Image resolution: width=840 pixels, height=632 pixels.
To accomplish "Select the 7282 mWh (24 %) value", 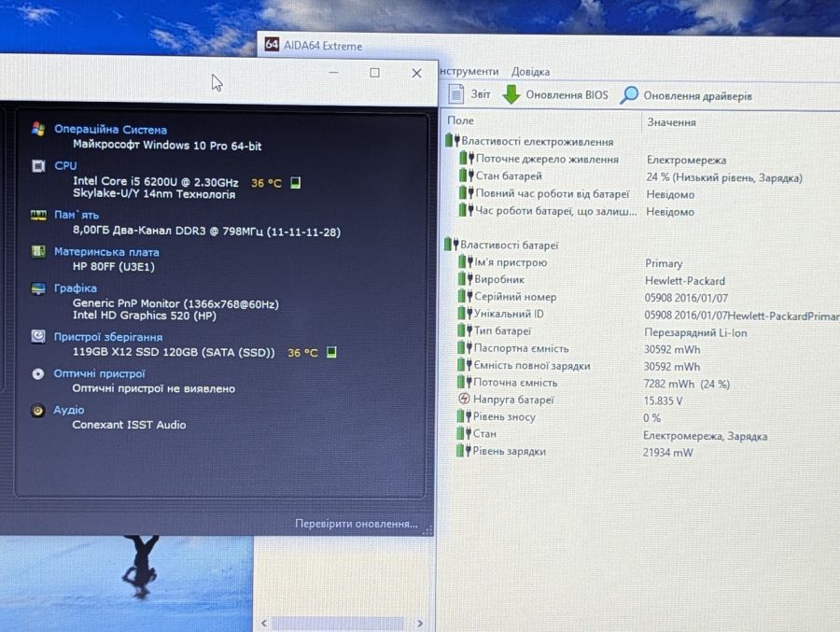I will click(x=687, y=384).
